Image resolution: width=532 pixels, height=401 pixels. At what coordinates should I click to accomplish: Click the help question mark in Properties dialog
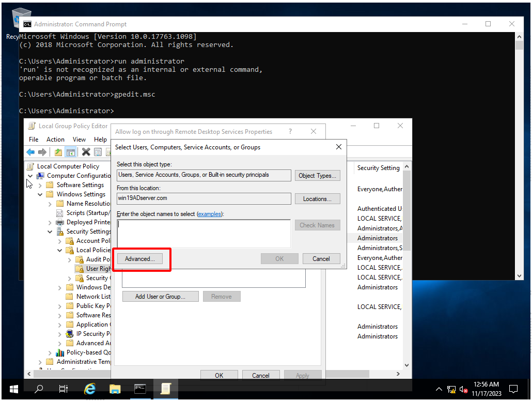(290, 131)
